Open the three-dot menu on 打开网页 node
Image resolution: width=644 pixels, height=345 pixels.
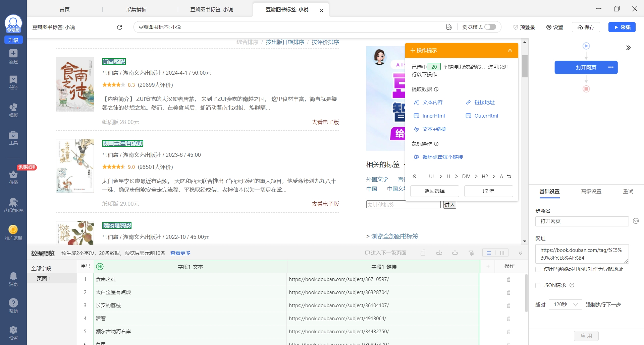pyautogui.click(x=611, y=67)
